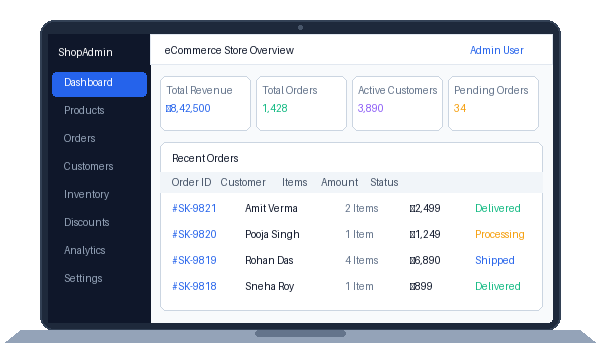600x360 pixels.
Task: Click the Status column header
Action: tap(384, 182)
